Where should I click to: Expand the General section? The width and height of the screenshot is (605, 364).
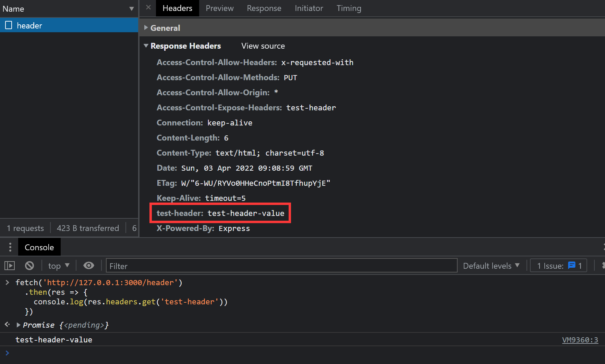click(x=146, y=28)
